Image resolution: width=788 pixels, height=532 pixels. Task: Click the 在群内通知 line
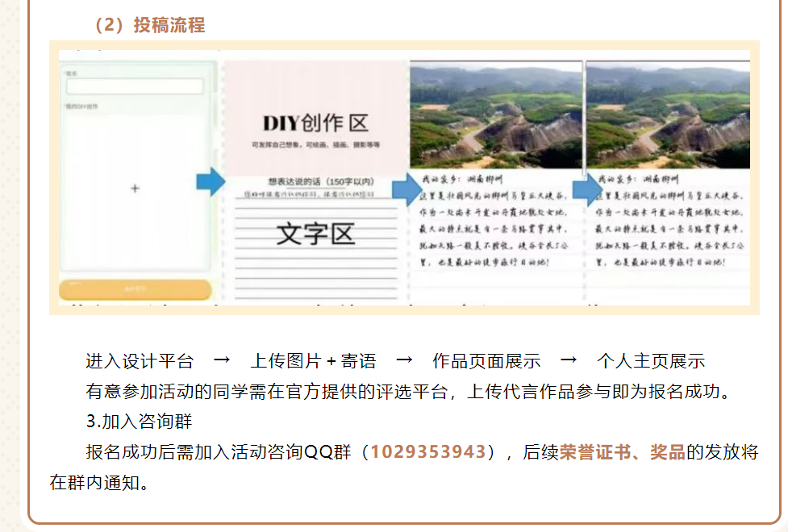(x=98, y=483)
